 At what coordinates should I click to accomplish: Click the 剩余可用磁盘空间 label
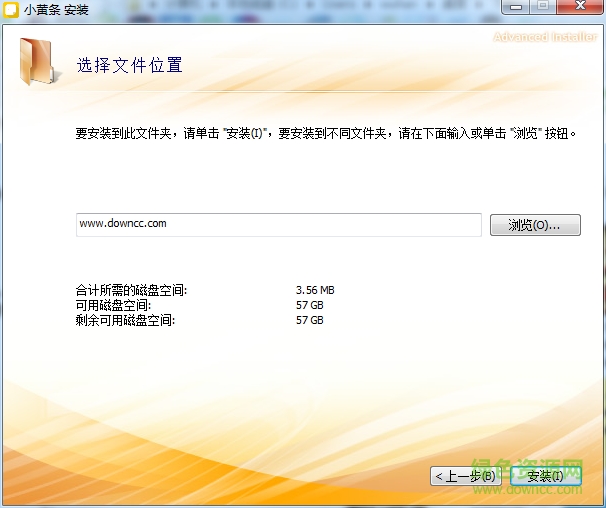(x=125, y=320)
